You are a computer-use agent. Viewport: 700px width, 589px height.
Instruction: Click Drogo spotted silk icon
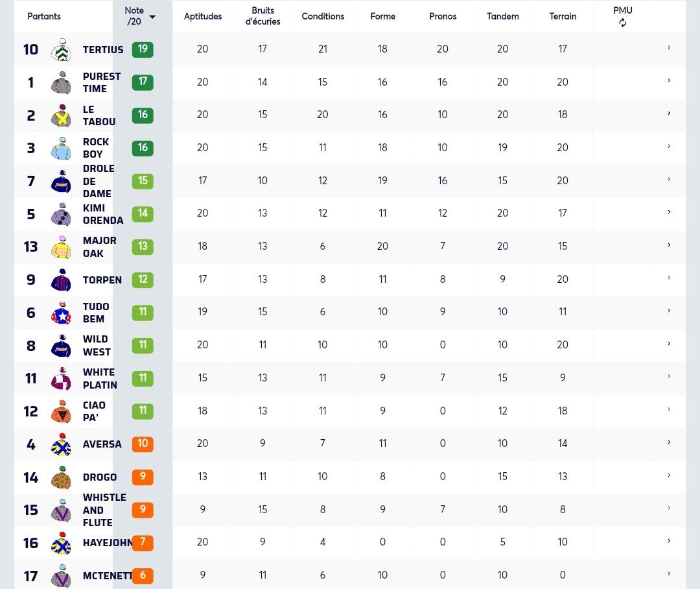62,477
